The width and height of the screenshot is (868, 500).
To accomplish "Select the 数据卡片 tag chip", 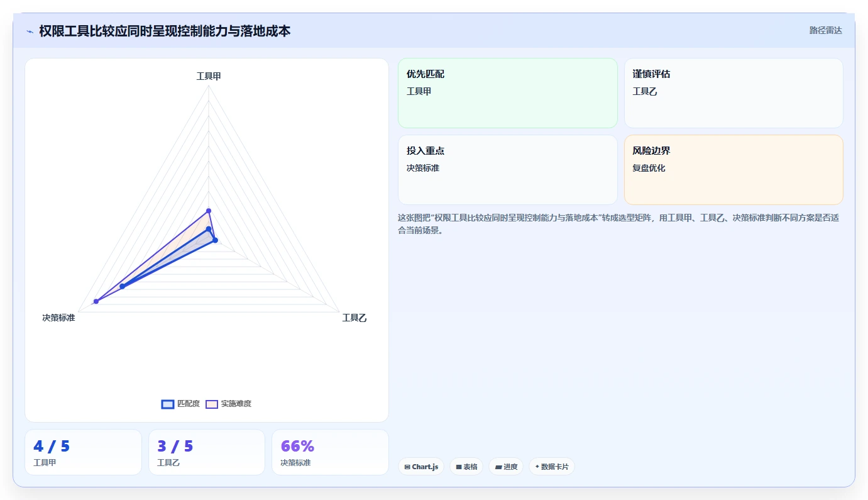I will (x=552, y=467).
